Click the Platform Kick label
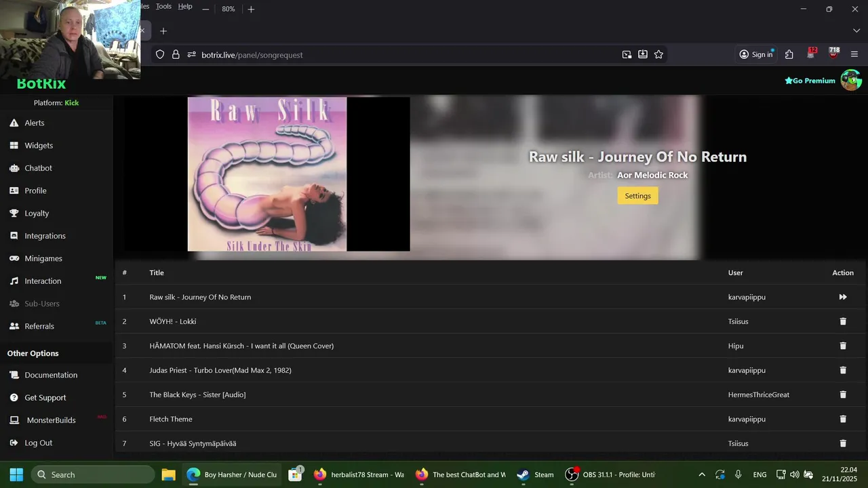 point(56,103)
